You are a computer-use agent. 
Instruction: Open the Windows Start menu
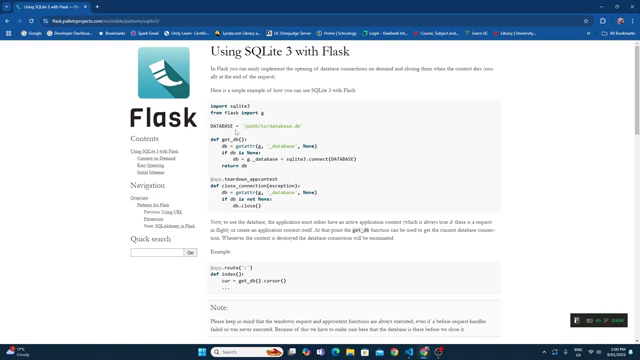click(x=202, y=352)
